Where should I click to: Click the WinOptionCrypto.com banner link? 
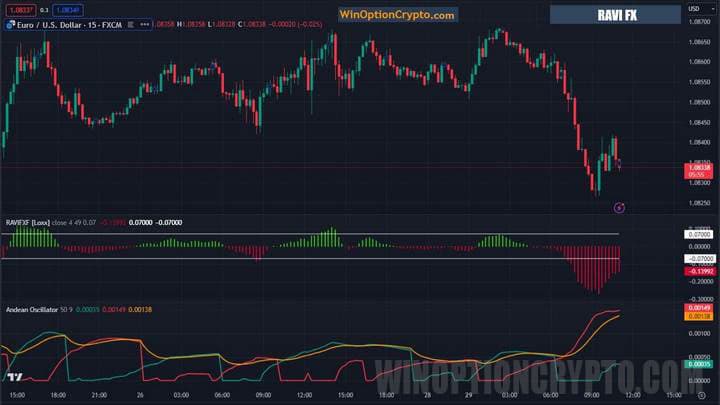(397, 15)
